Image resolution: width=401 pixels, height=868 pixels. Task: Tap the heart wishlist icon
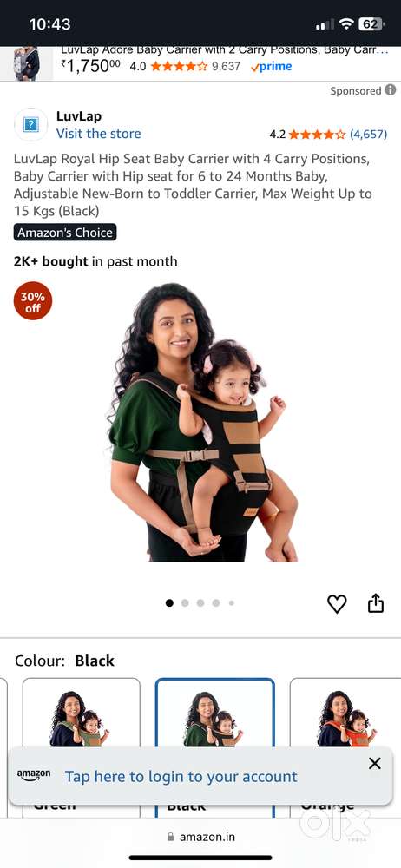point(337,603)
